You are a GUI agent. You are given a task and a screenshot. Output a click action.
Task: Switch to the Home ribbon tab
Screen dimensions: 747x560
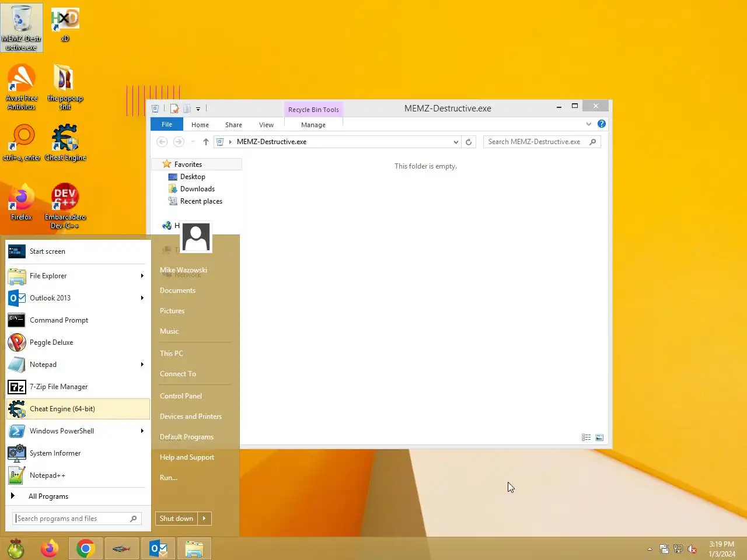[200, 125]
